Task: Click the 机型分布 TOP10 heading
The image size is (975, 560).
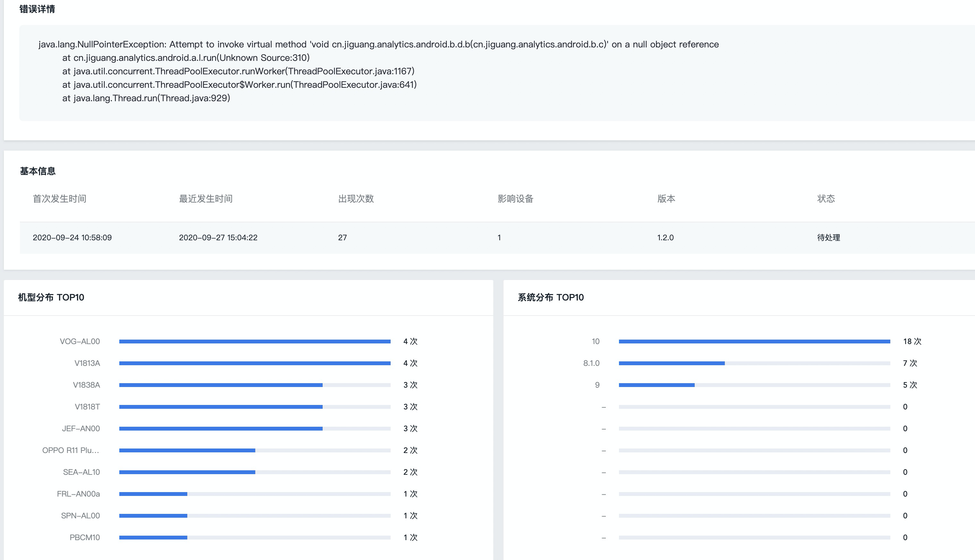Action: coord(51,297)
